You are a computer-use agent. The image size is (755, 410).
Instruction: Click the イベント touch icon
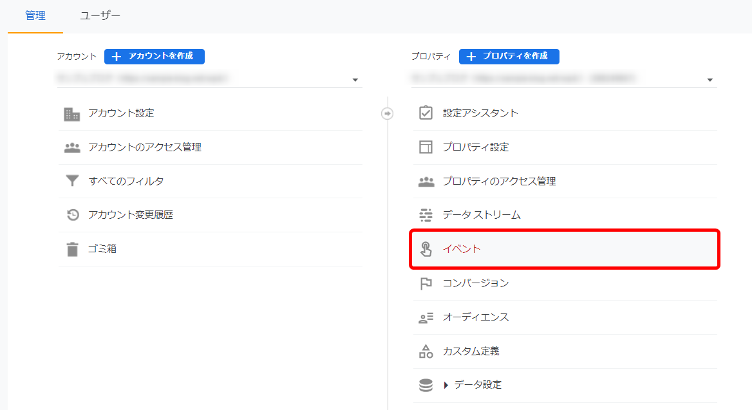426,249
